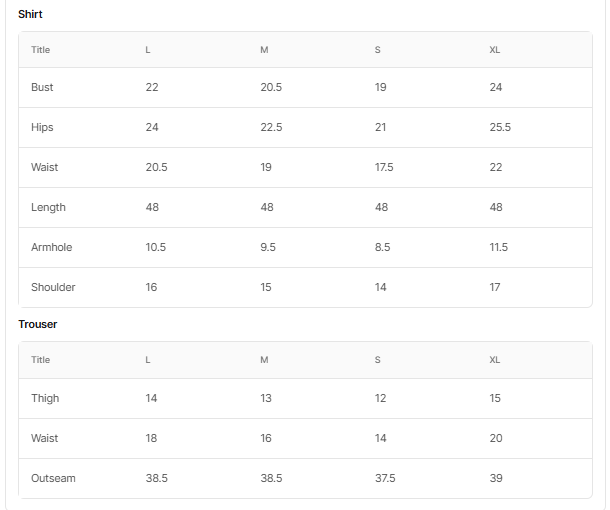The height and width of the screenshot is (510, 610).
Task: Select the Armhole row label
Action: pyautogui.click(x=51, y=248)
